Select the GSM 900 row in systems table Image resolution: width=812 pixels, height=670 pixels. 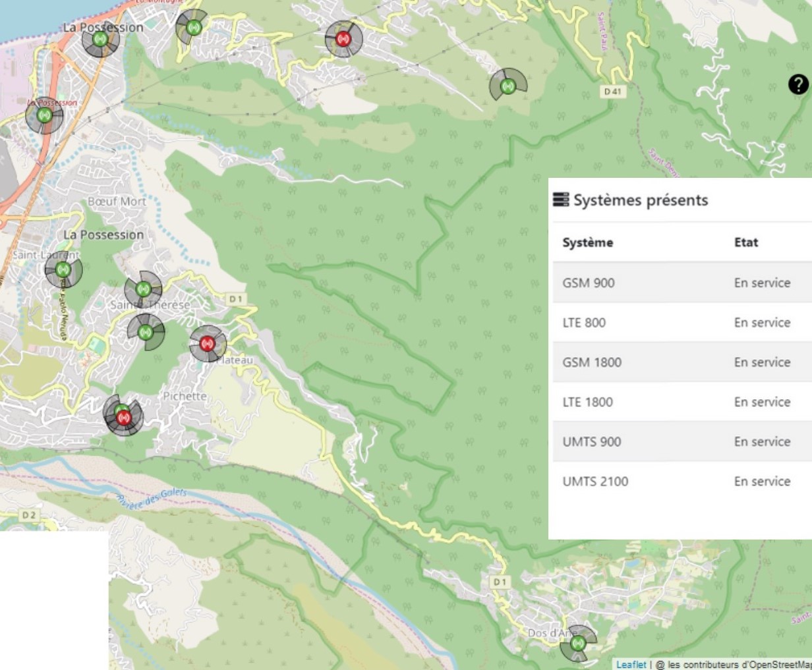tap(680, 283)
